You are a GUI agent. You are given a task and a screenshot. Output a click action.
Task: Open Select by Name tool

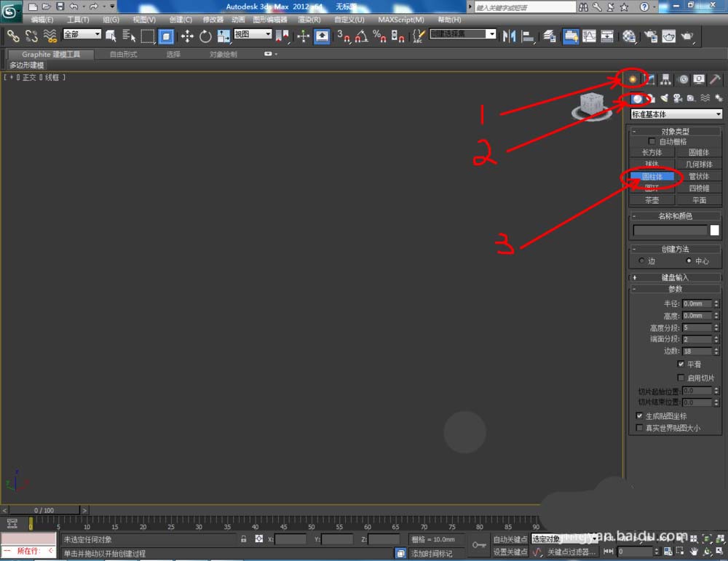tap(129, 36)
